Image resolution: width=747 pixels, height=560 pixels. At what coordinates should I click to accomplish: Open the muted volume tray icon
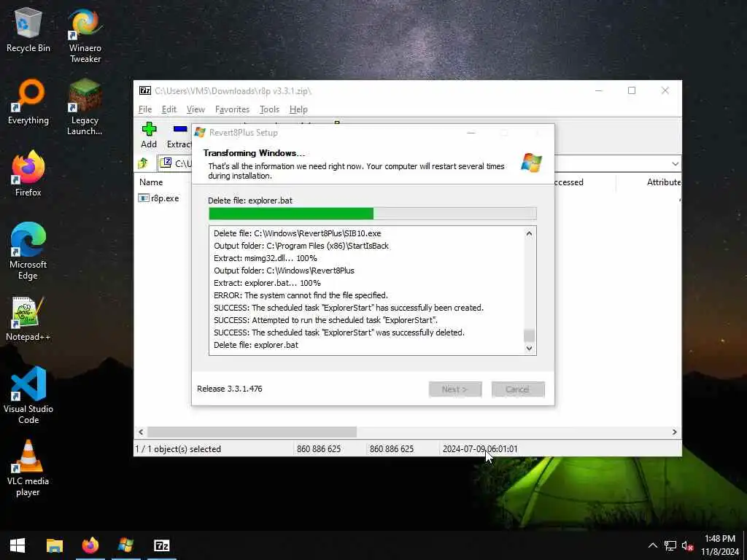(x=687, y=545)
